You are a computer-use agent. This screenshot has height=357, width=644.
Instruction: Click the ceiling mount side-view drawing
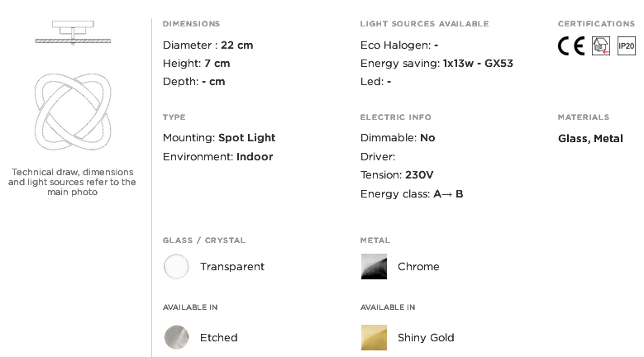click(x=73, y=32)
